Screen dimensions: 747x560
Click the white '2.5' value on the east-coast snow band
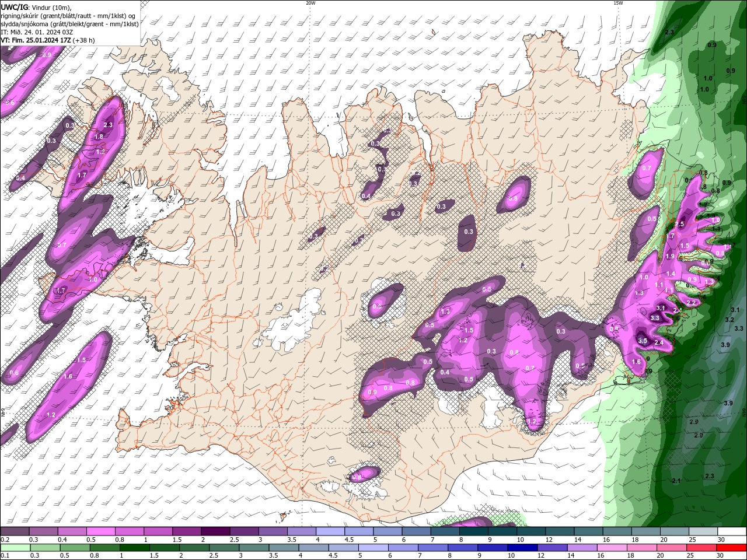coord(679,224)
